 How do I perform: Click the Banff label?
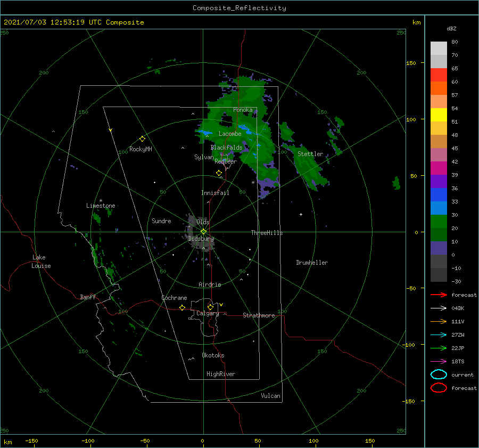88,297
